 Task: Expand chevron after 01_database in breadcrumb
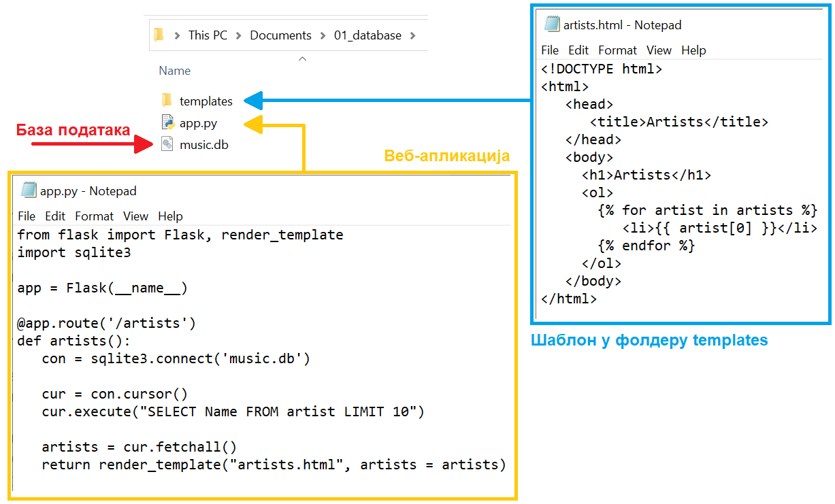click(x=412, y=35)
